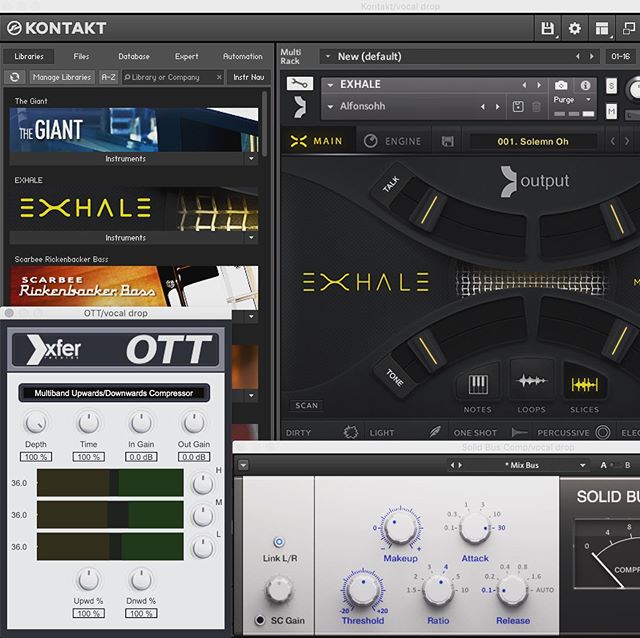Delete snapshot using the trash icon
The width and height of the screenshot is (640, 638).
click(x=536, y=107)
